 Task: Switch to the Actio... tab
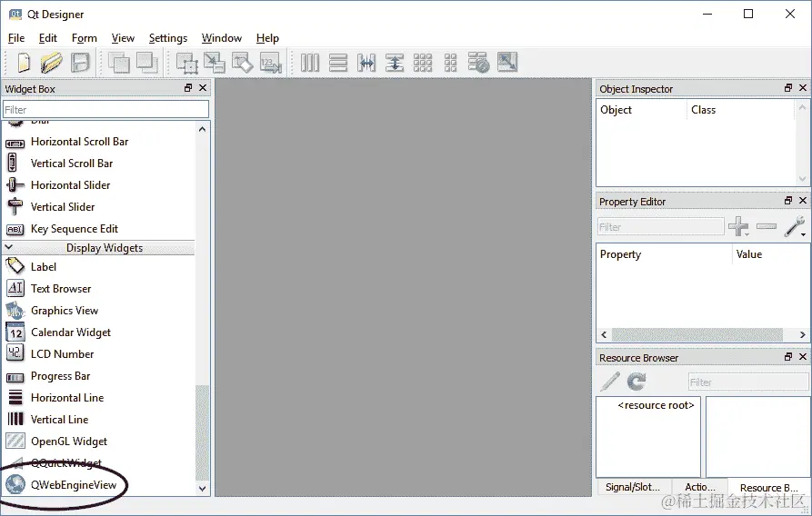[x=699, y=487]
